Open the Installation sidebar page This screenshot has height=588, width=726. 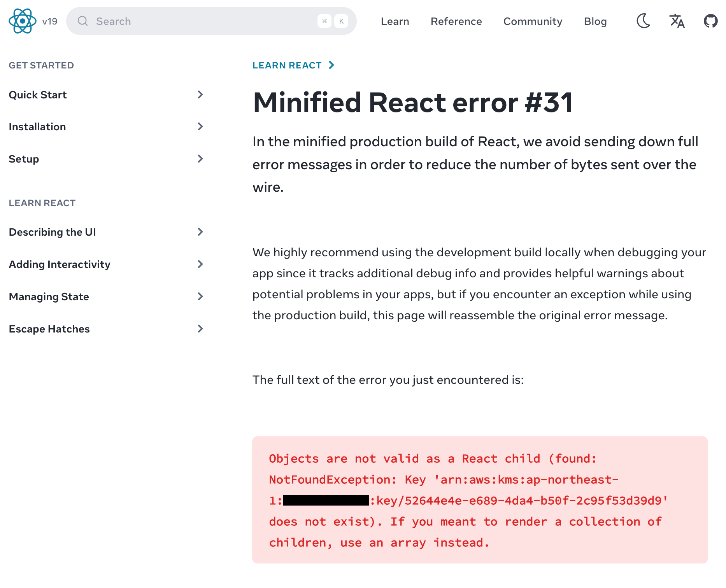(37, 127)
